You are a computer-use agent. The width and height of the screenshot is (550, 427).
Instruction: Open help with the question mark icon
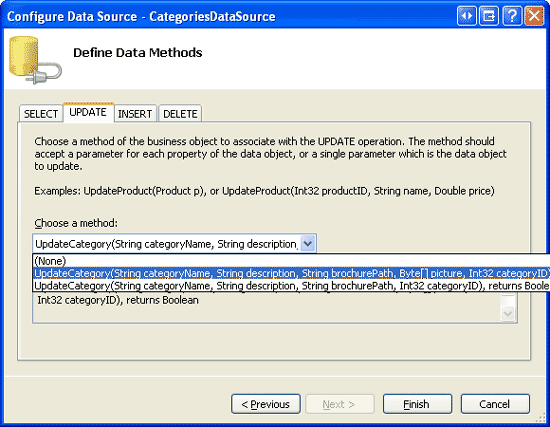coord(511,16)
